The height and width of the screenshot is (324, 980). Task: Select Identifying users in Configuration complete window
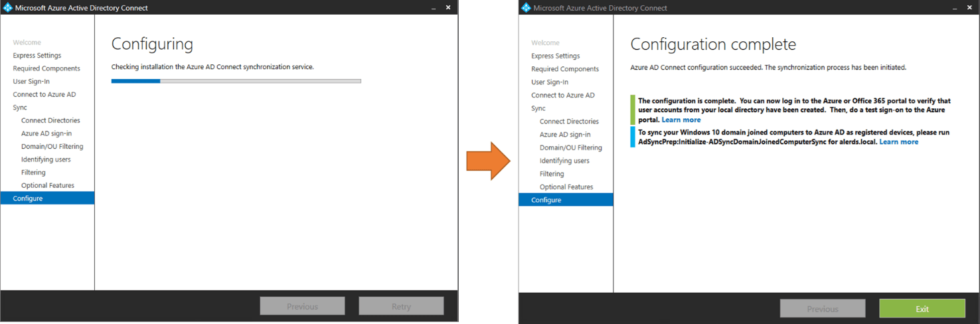coord(564,161)
